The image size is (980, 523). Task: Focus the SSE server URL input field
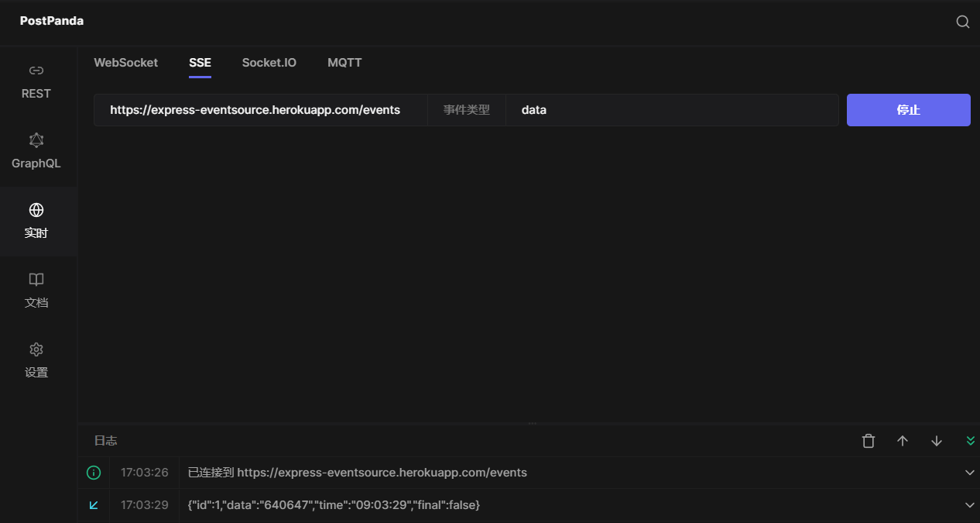tap(261, 110)
